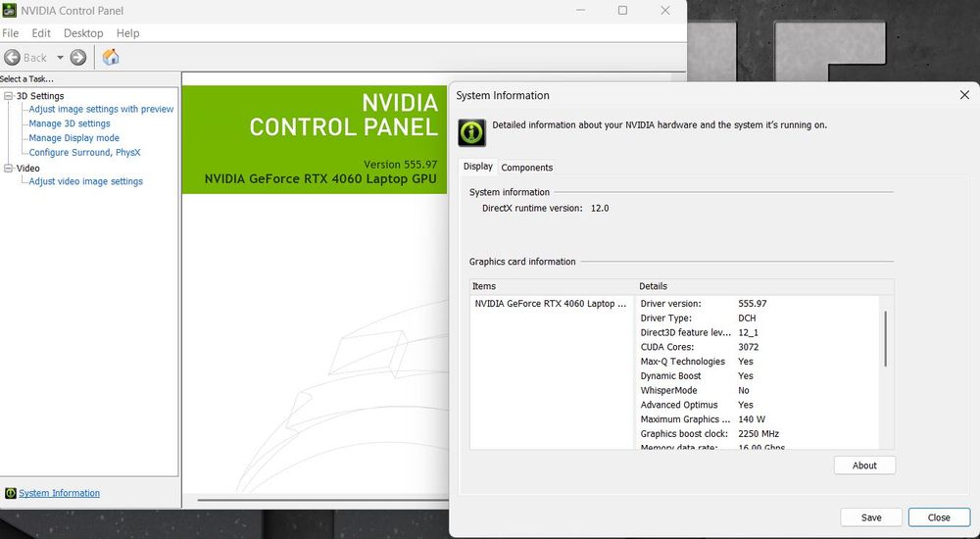Click the NVIDIA Control Panel title bar icon
This screenshot has width=980, height=539.
click(x=9, y=10)
